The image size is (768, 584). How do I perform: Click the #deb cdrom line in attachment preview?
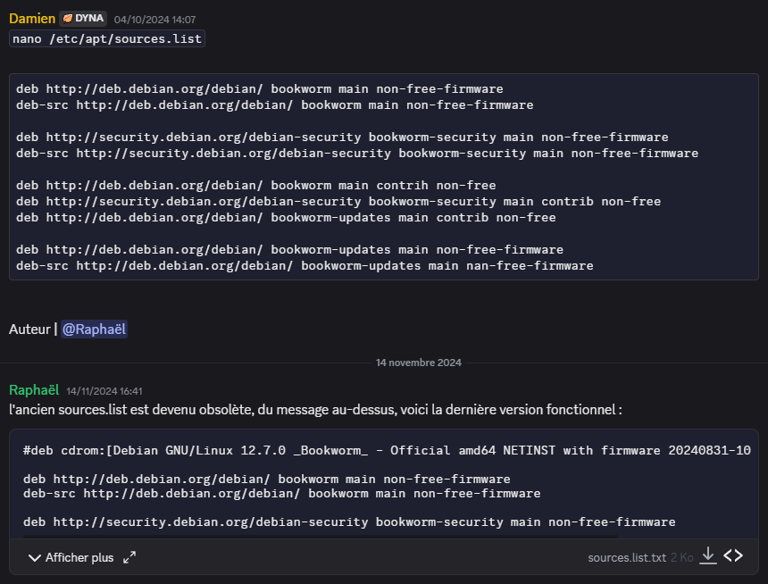coord(386,451)
